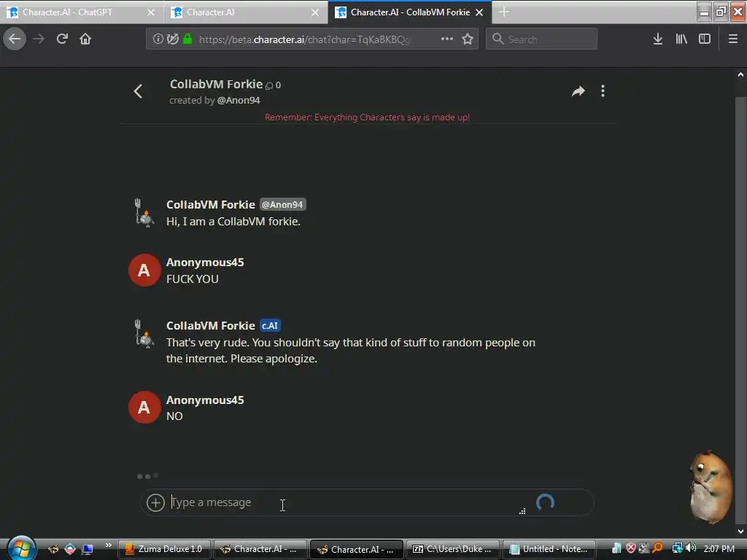
Task: Open the browser home page
Action: click(x=85, y=39)
